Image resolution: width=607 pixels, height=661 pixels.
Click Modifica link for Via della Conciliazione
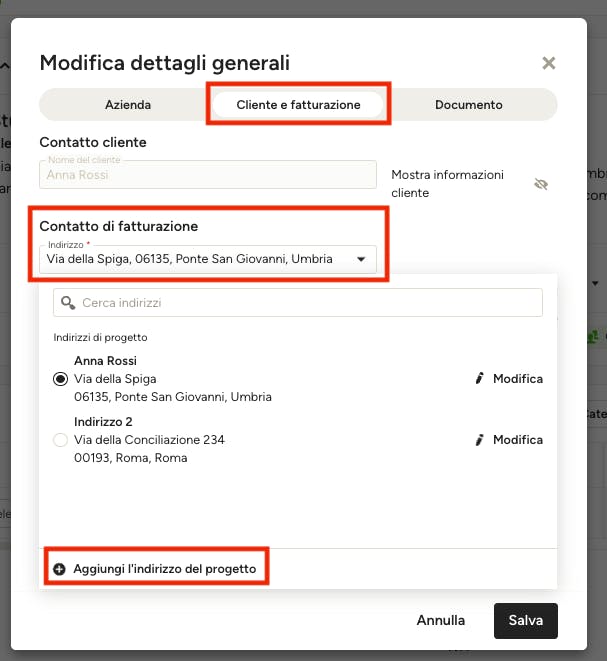pyautogui.click(x=518, y=440)
